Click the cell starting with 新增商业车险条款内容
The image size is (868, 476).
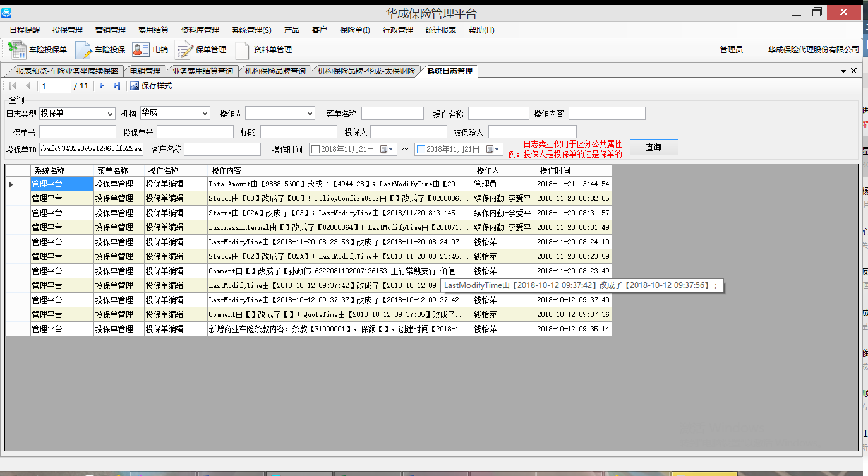(340, 329)
